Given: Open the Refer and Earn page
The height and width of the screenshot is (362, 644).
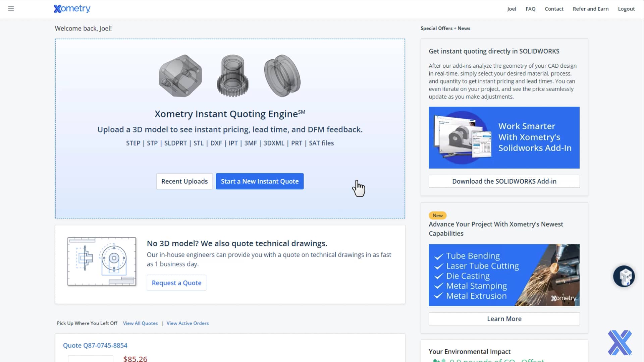Looking at the screenshot, I should [590, 9].
